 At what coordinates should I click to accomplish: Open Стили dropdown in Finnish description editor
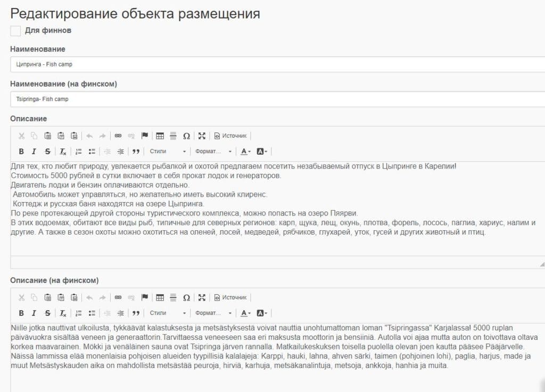click(168, 313)
